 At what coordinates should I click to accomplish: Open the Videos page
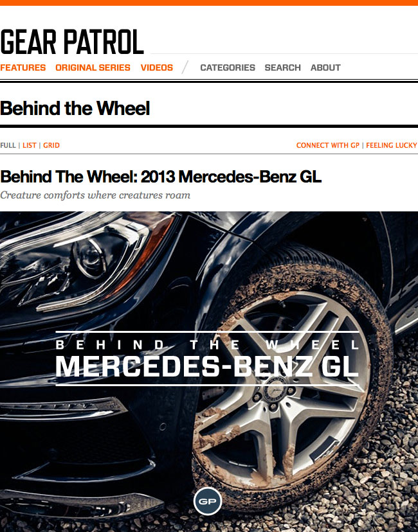tap(156, 67)
